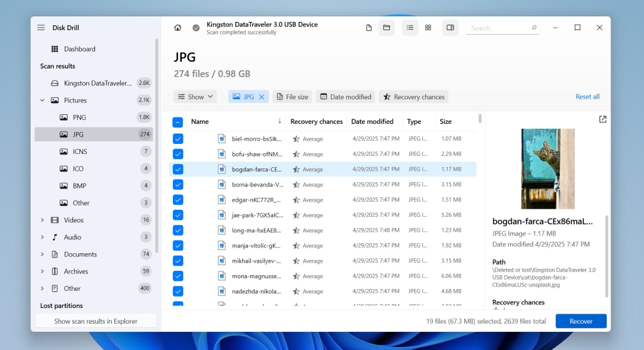This screenshot has width=644, height=350.
Task: Click file icon of jae-park row
Action: tap(222, 215)
